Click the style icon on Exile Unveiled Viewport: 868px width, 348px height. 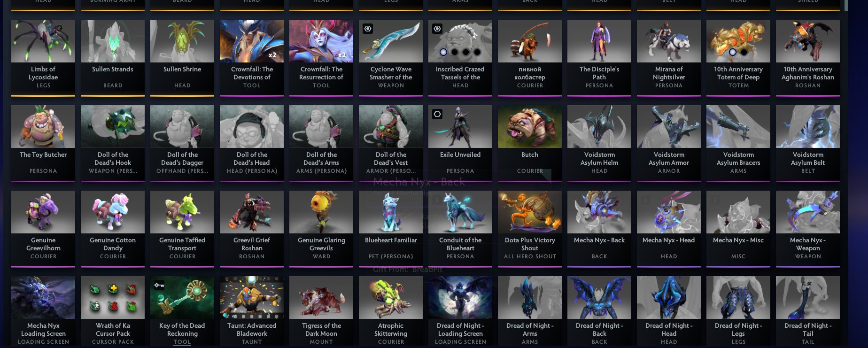point(437,114)
